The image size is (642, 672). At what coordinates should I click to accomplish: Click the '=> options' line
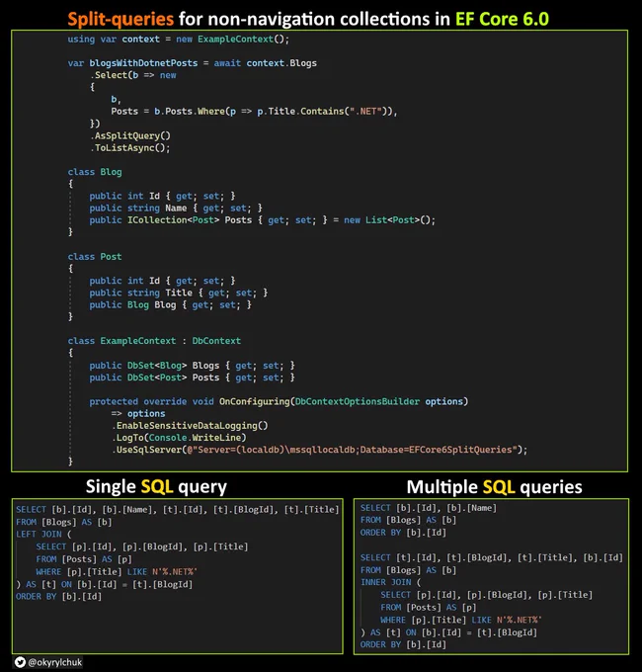(x=138, y=413)
